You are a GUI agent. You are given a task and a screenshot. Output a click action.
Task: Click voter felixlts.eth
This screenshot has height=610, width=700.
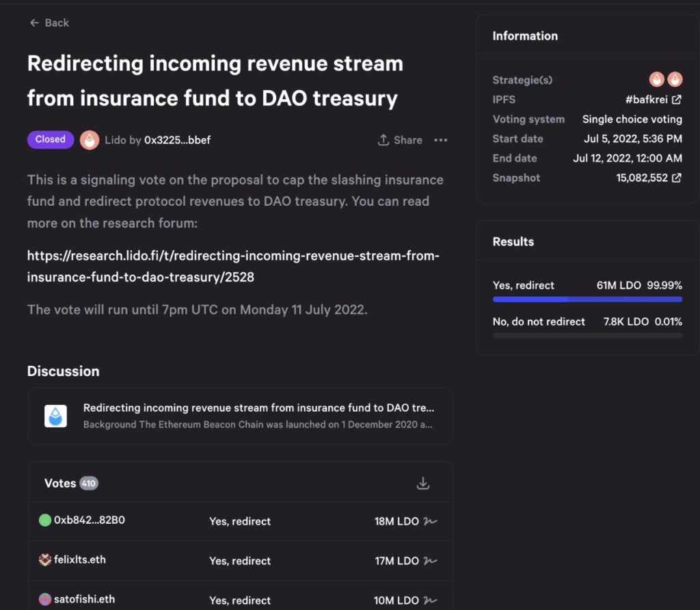[x=80, y=559]
